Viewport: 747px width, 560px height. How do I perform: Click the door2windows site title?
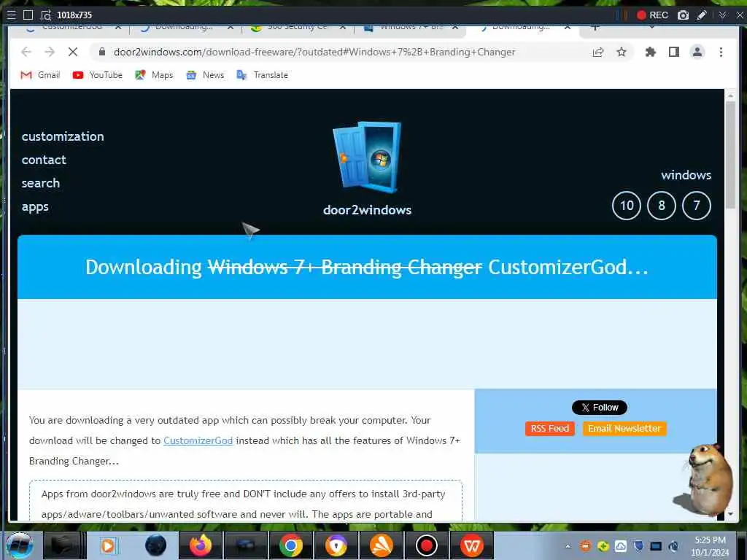[368, 210]
